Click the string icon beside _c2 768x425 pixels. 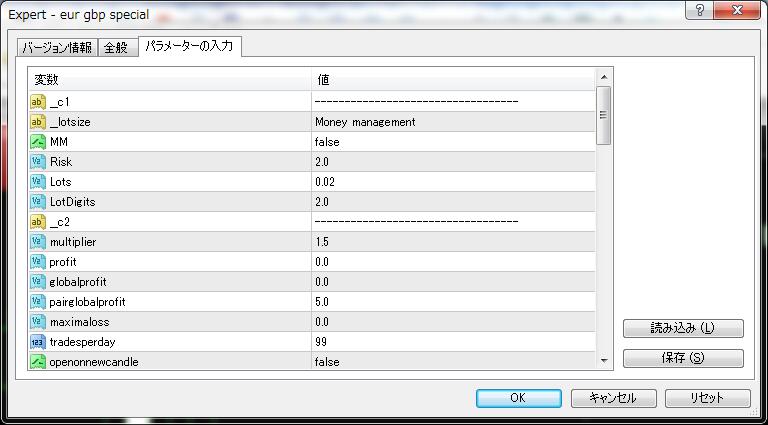click(x=38, y=222)
